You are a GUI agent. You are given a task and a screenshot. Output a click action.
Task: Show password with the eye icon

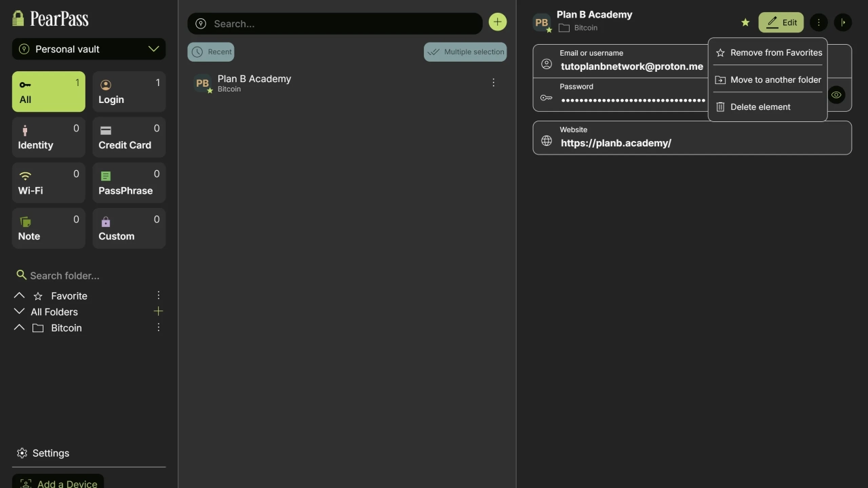[x=836, y=95]
